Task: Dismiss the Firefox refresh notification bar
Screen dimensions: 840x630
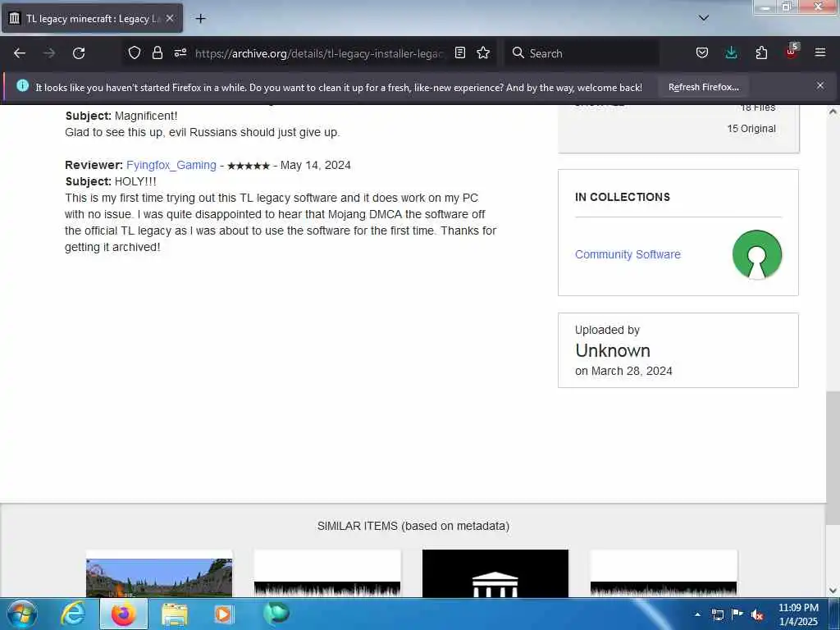Action: (820, 85)
